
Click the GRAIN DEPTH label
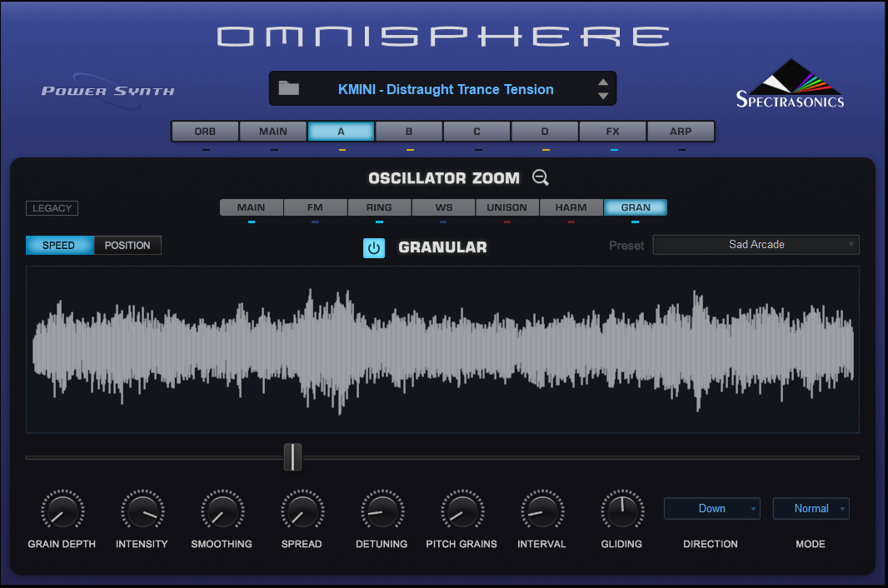pos(62,544)
